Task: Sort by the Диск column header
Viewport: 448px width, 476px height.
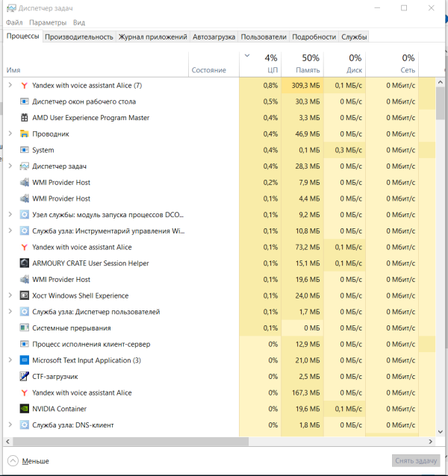Action: point(345,64)
